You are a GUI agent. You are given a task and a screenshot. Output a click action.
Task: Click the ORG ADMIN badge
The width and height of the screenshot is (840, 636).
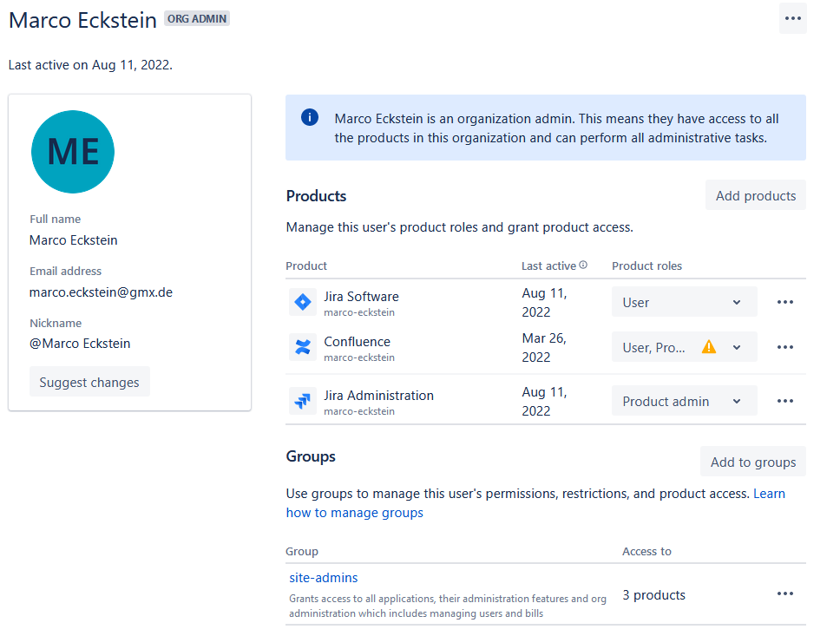[196, 17]
